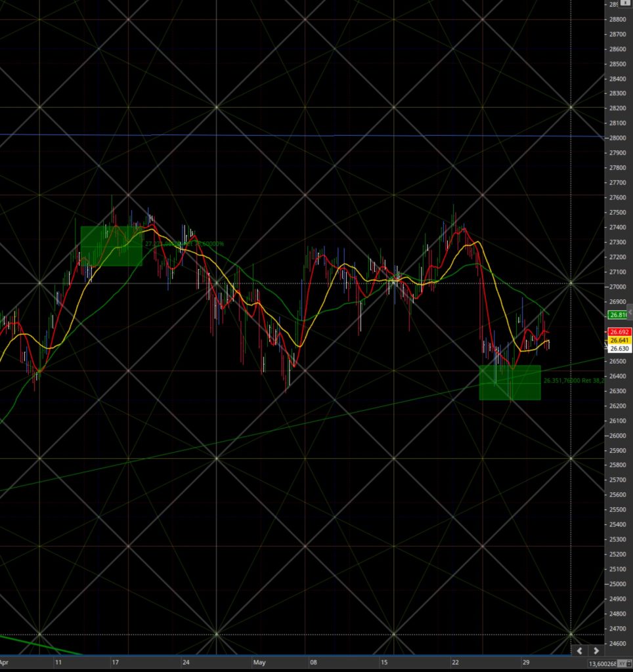The image size is (633, 672).
Task: Select the upper-left green retracement rectangle
Action: pyautogui.click(x=112, y=246)
